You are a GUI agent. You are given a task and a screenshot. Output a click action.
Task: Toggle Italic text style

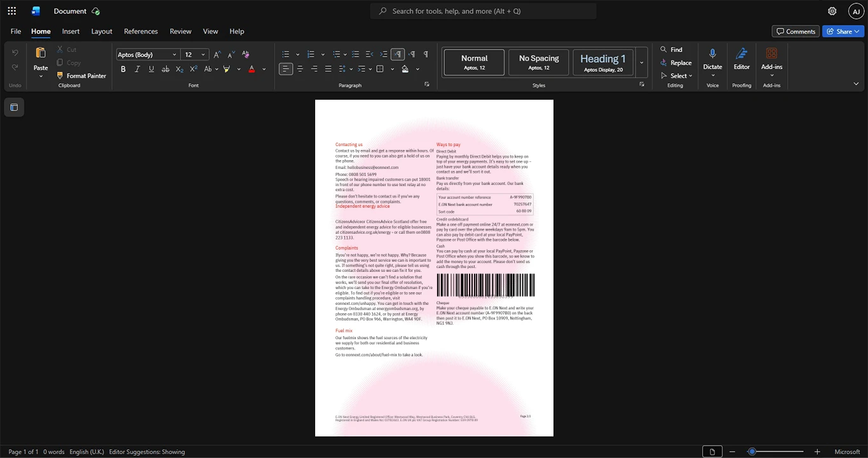point(137,69)
